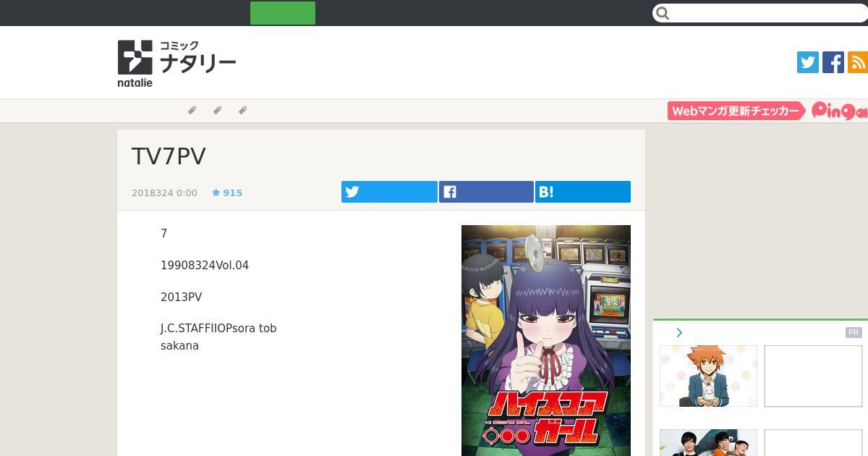
Task: Share article via Facebook button
Action: tap(486, 192)
